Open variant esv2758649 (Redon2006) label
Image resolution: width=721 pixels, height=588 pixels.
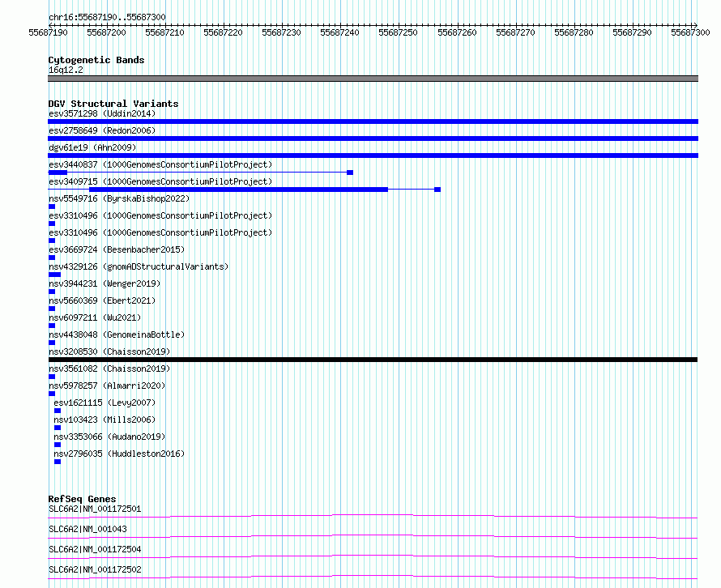102,130
